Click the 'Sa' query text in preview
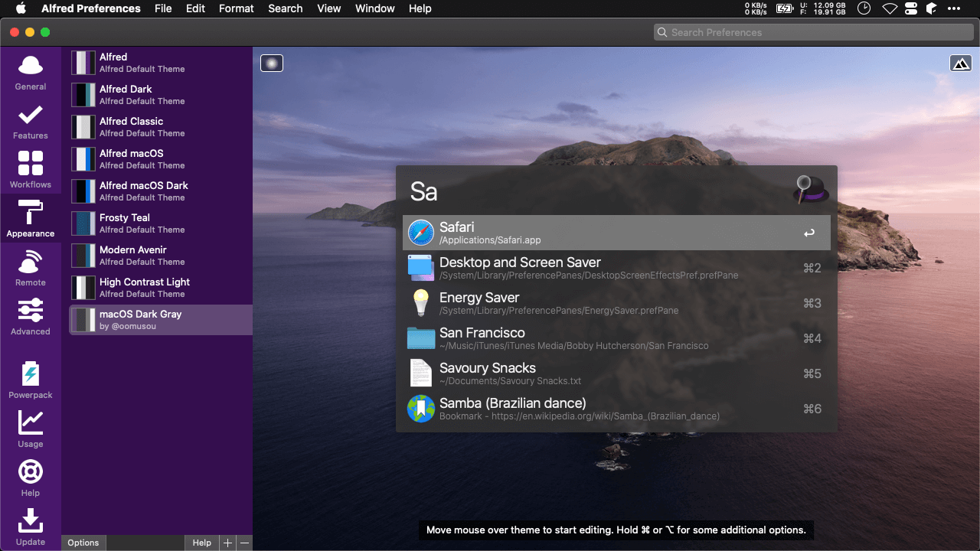Image resolution: width=980 pixels, height=551 pixels. tap(423, 191)
